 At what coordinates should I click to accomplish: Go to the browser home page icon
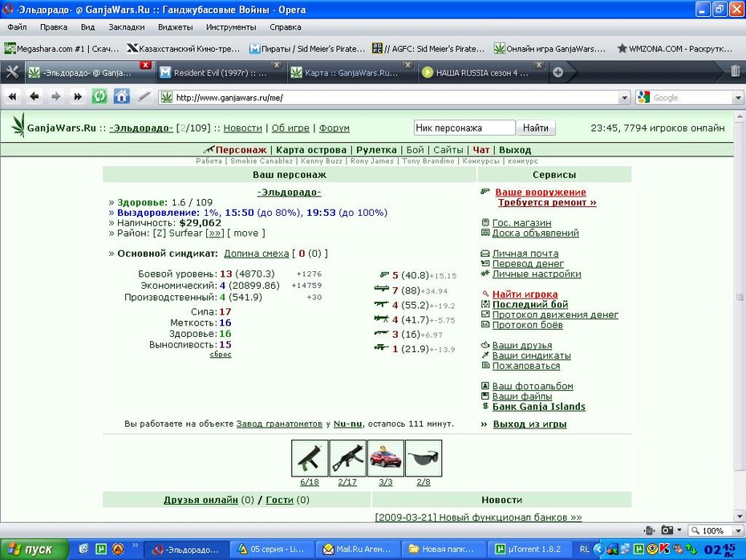(x=122, y=97)
